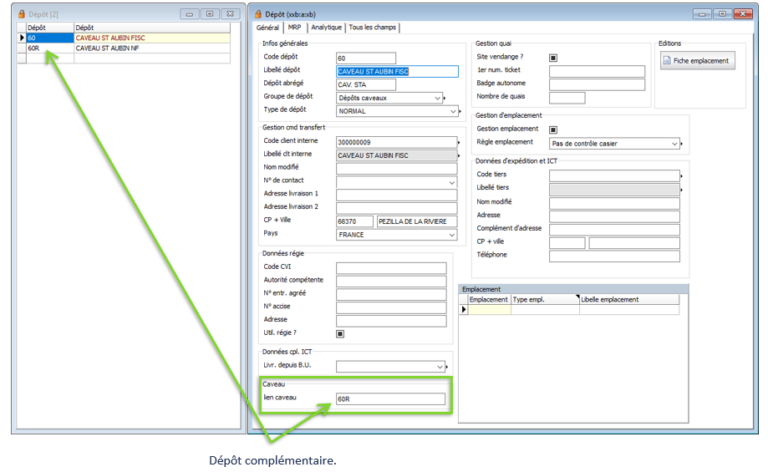Open the Pays country dropdown
768x472 pixels.
pyautogui.click(x=451, y=234)
